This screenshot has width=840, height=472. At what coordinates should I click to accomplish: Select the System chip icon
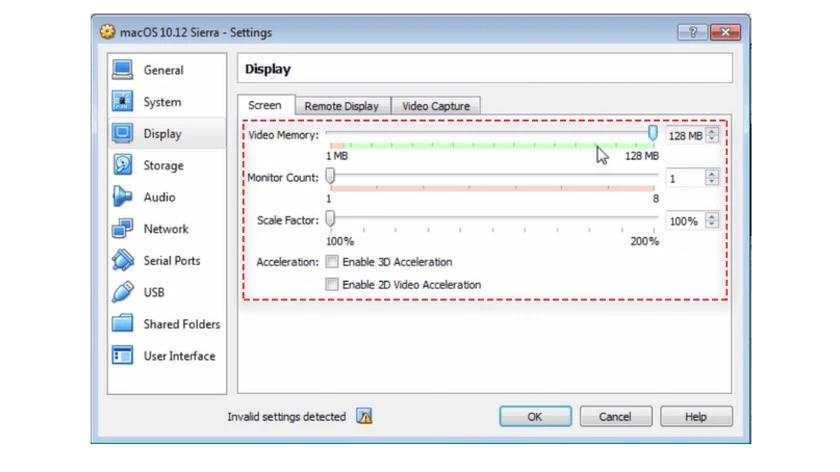[122, 101]
